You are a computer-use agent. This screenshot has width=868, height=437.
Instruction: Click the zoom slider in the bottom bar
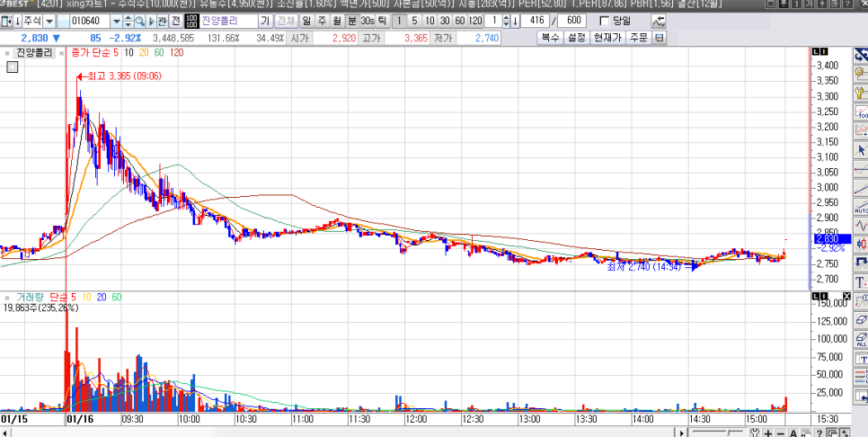point(718,433)
